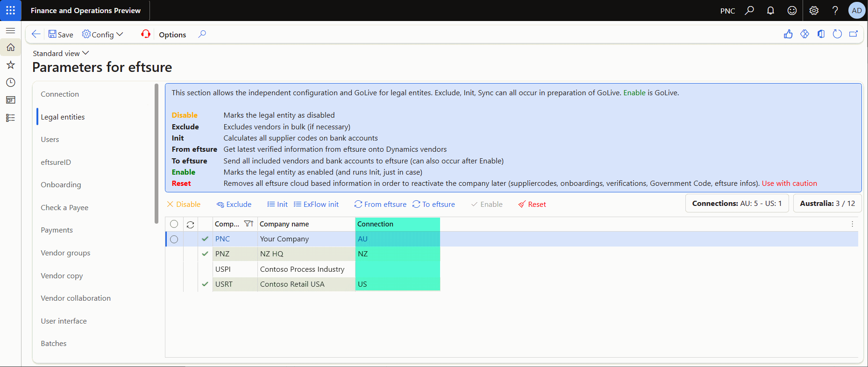Open the User interface tab
Viewport: 868px width, 367px height.
click(64, 321)
